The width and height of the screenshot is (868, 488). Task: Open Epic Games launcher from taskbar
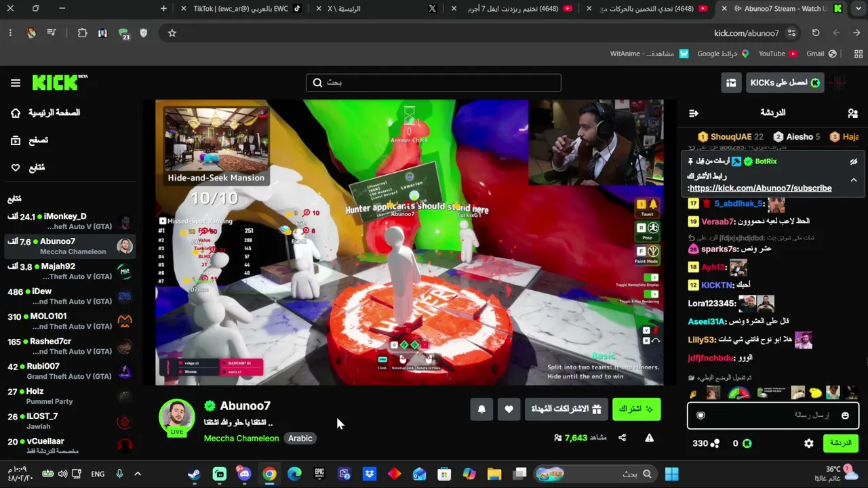click(x=319, y=474)
